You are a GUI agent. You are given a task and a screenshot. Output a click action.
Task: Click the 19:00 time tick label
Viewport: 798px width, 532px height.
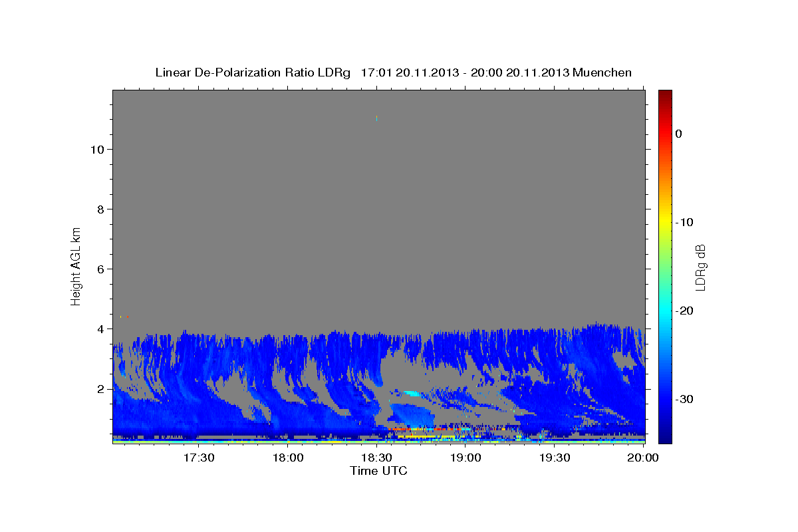(x=465, y=458)
